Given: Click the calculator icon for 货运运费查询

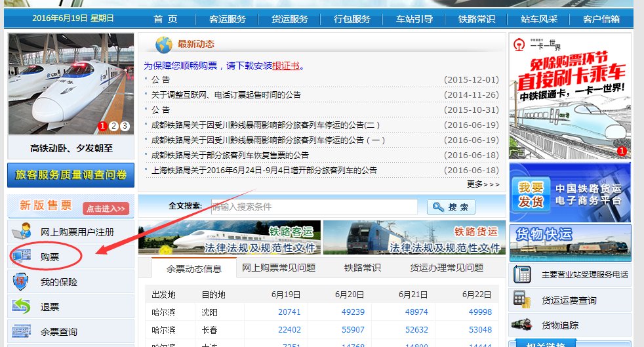Looking at the screenshot, I should click(x=522, y=300).
